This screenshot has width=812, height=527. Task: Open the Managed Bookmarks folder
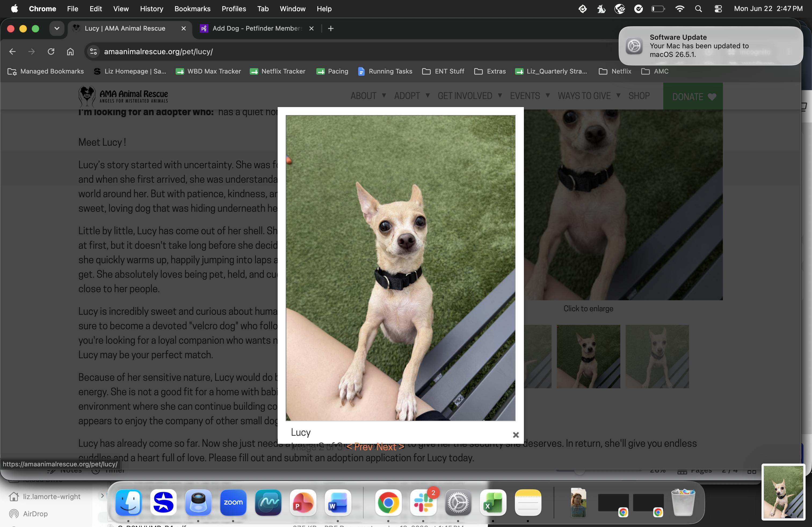(x=46, y=71)
